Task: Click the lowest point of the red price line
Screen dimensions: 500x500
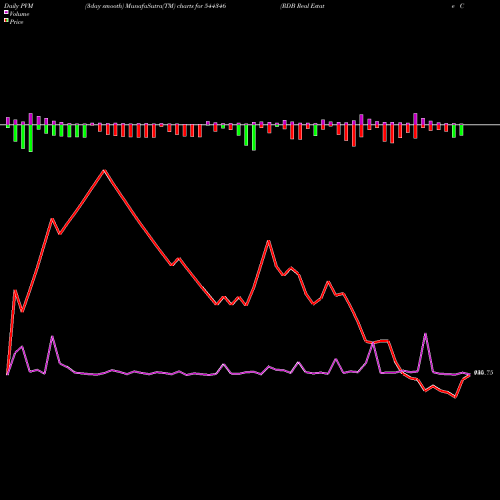Action: (456, 397)
